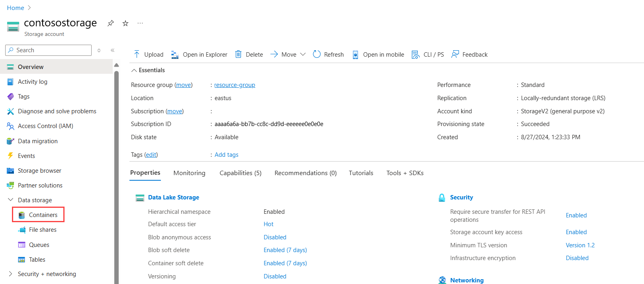Viewport: 644px width, 284px height.
Task: Expand the Security + networking group
Action: point(11,274)
